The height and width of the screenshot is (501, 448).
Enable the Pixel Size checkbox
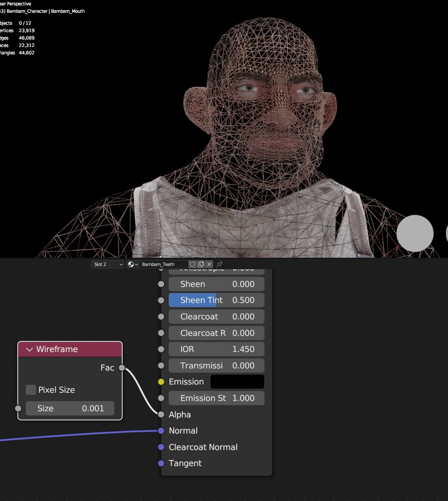31,390
